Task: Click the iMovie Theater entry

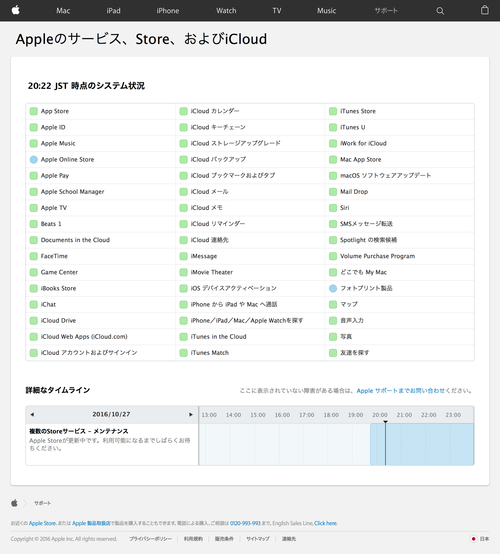Action: coord(212,272)
